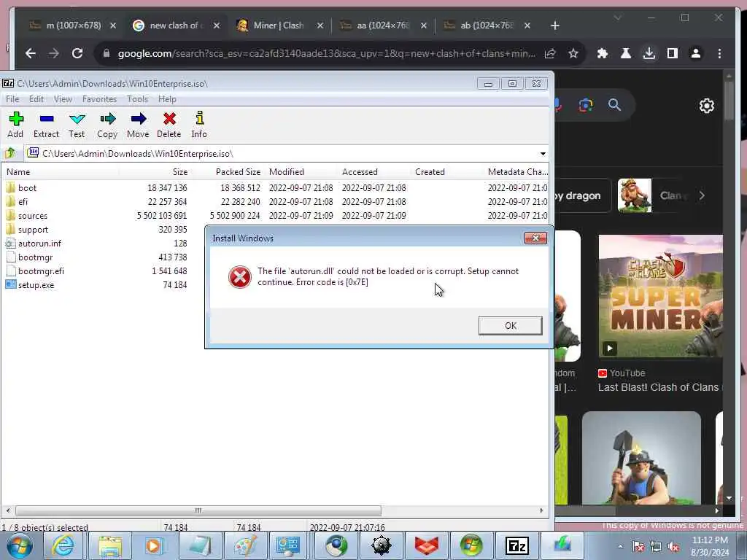Click the Chrome URL address bar

pos(326,54)
